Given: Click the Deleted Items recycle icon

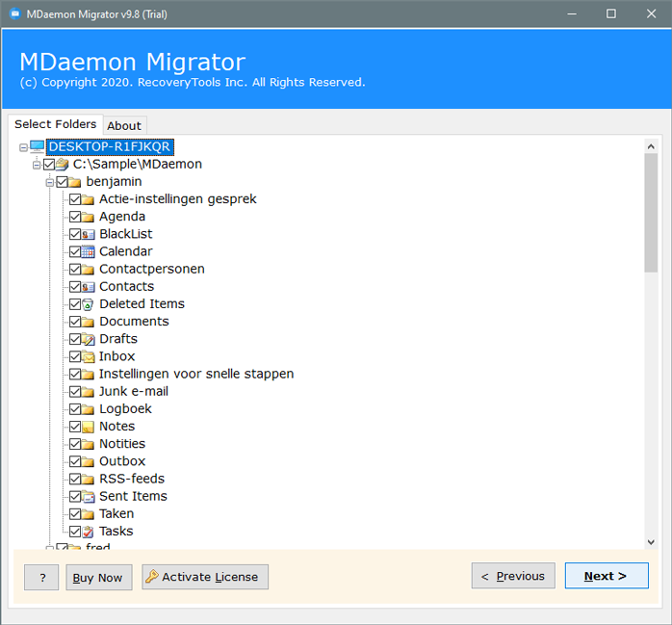Looking at the screenshot, I should 88,304.
